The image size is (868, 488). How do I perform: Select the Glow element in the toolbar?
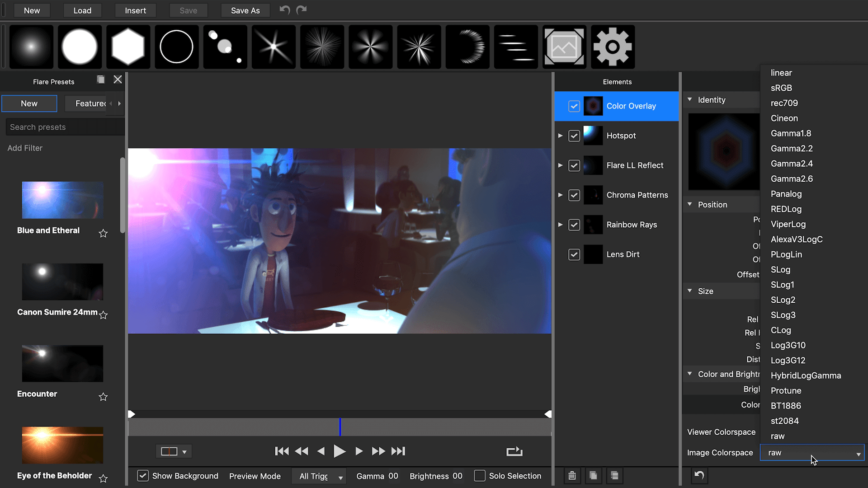(x=31, y=47)
